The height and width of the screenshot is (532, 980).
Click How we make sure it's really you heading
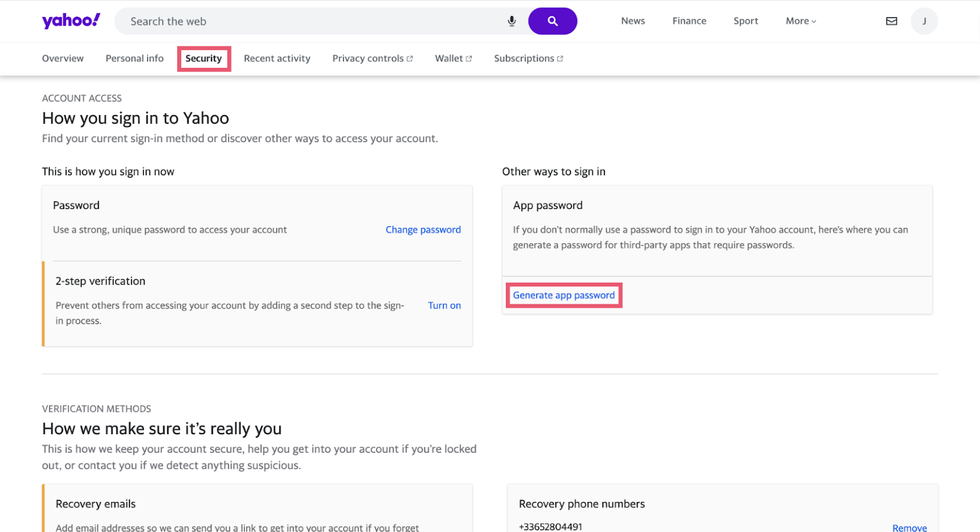pos(162,429)
